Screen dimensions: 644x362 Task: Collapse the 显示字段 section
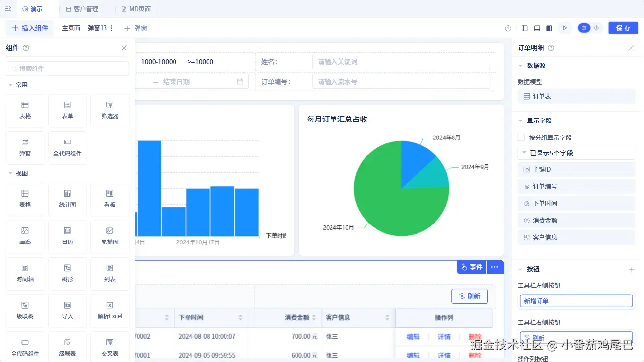(520, 121)
